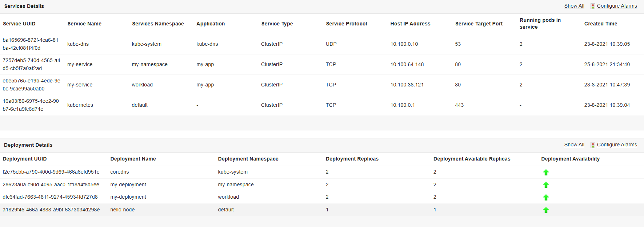The image size is (644, 227).
Task: Click the alarm icon in Deployment Details header
Action: (593, 145)
